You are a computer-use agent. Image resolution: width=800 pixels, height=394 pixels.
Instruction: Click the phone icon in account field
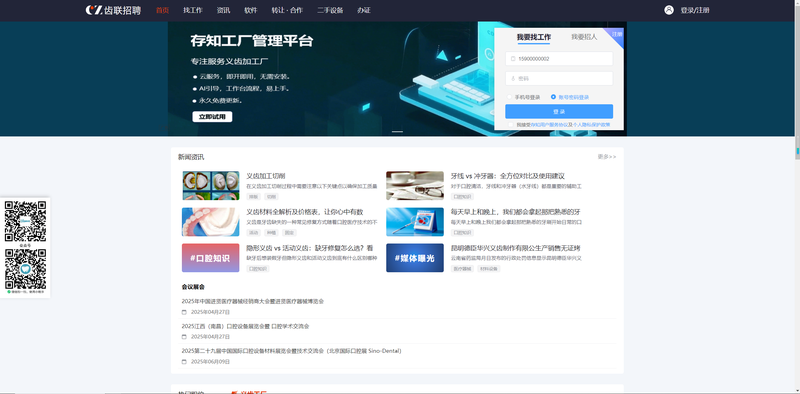[x=513, y=59]
